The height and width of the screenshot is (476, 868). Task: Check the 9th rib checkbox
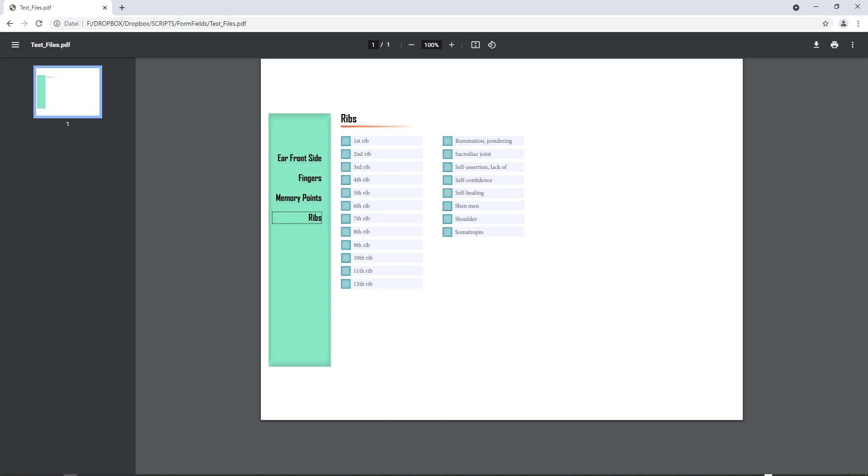[346, 245]
